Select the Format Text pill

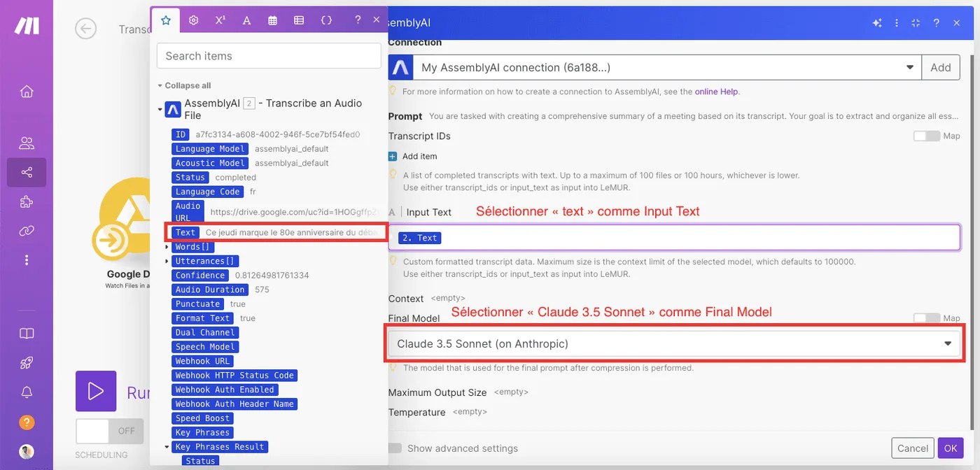(202, 318)
